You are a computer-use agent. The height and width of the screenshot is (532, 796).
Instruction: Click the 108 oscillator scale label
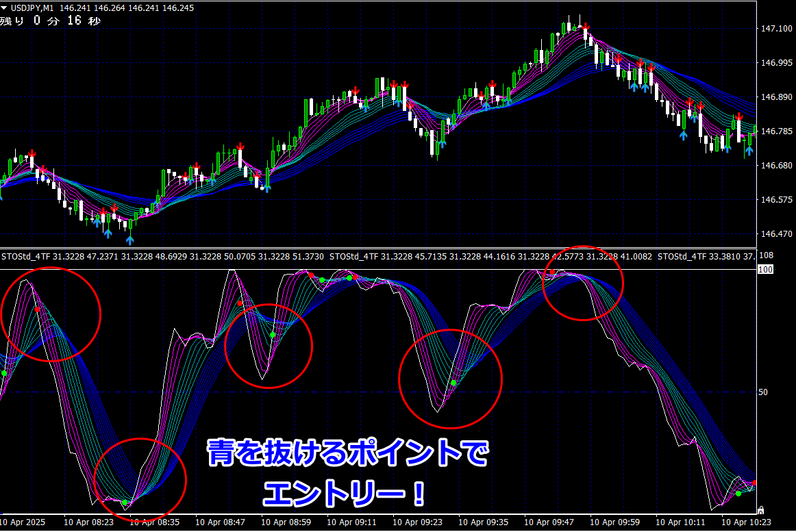tap(766, 255)
